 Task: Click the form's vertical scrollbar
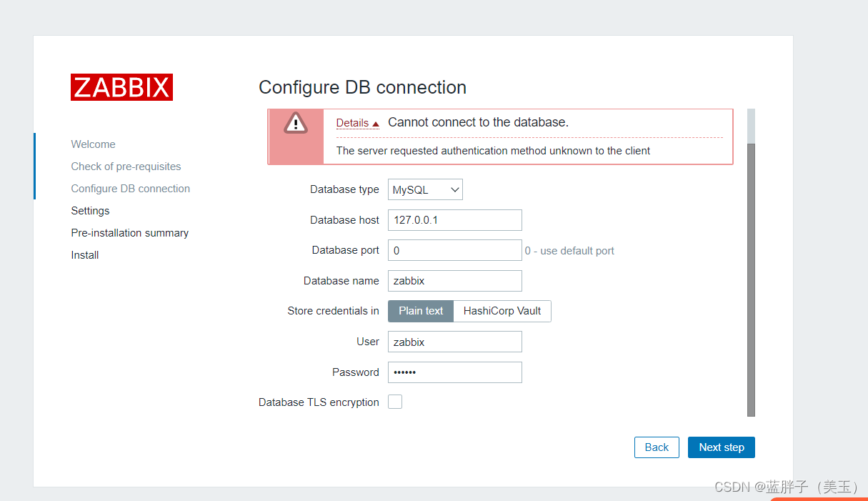751,279
